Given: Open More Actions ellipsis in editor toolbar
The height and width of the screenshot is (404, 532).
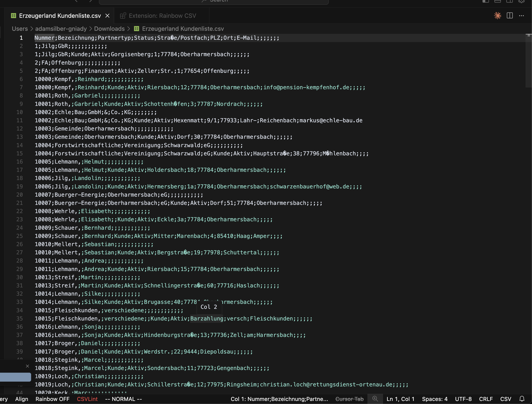Looking at the screenshot, I should click(x=521, y=16).
